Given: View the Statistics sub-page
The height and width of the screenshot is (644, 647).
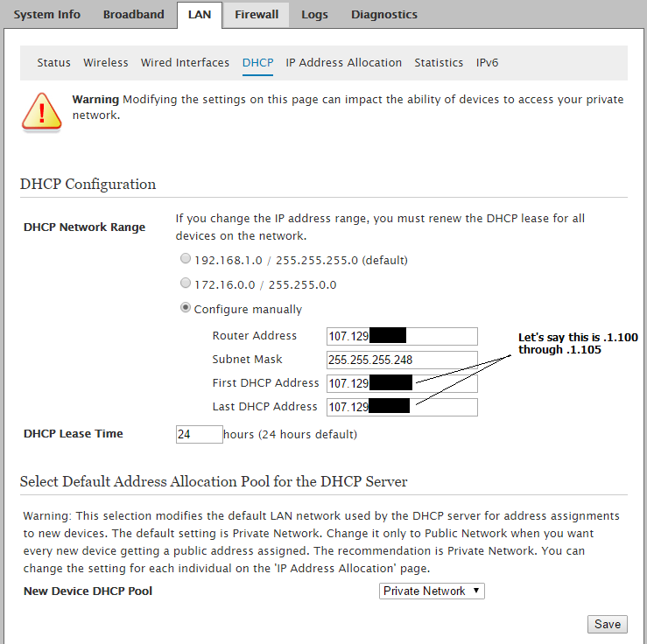Looking at the screenshot, I should [439, 63].
